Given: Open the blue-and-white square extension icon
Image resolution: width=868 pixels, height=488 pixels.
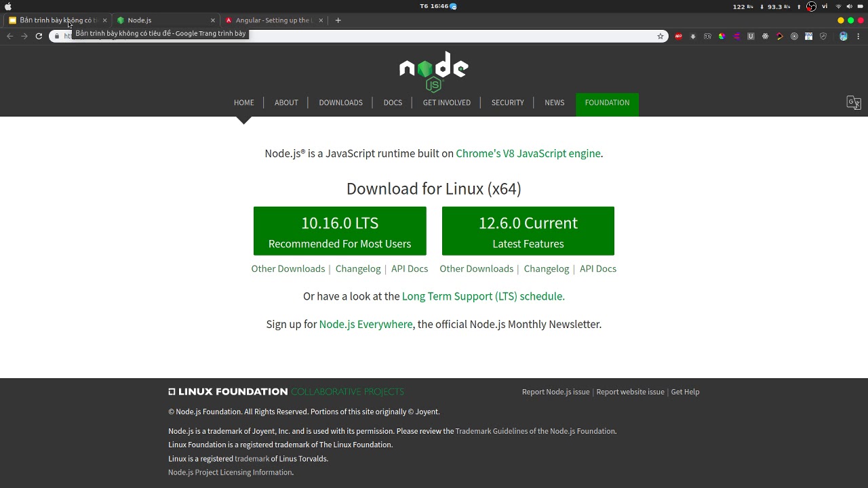Looking at the screenshot, I should point(808,37).
